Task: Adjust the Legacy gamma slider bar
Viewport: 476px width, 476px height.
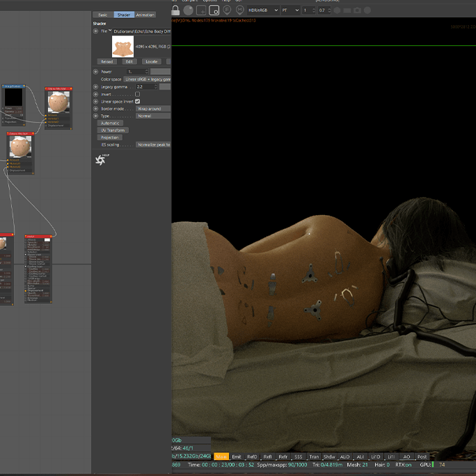Action: [x=165, y=87]
